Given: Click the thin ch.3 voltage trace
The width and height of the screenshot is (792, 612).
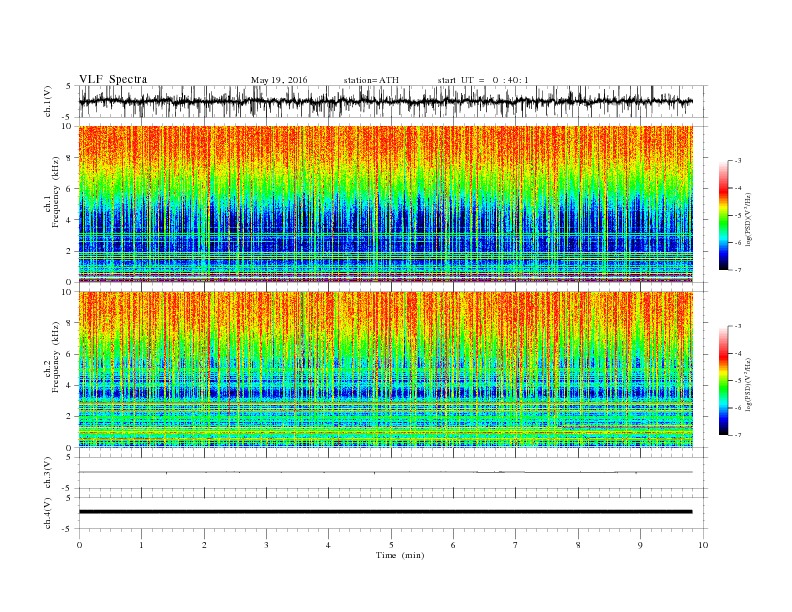Looking at the screenshot, I should point(385,472).
